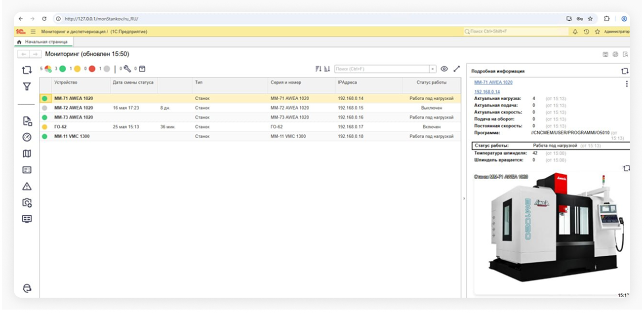Screen dimensions: 644x314
Task: Switch to the Начальная страница tab
Action: pos(42,42)
